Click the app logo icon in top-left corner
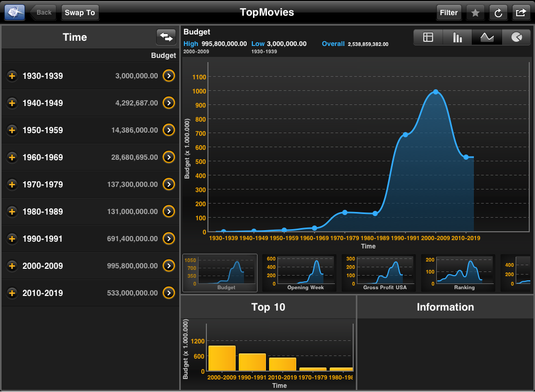The height and width of the screenshot is (392, 535). [15, 13]
